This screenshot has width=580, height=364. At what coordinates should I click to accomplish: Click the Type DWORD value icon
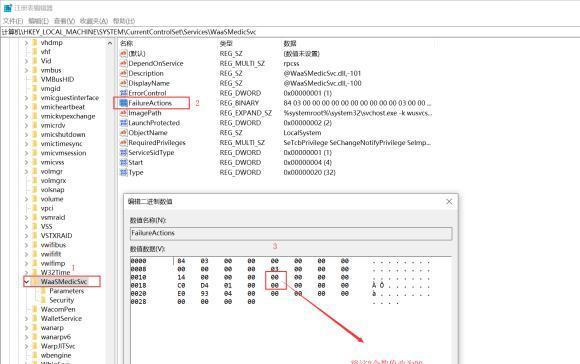(x=124, y=172)
